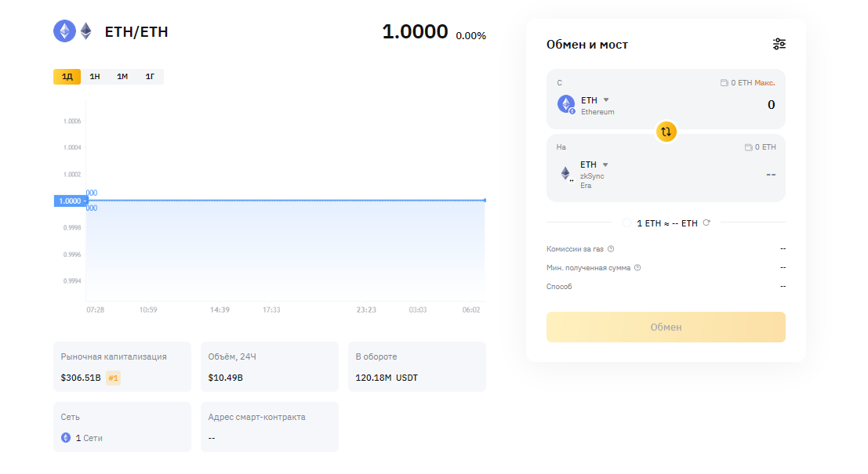
Task: Click the Адрес смарт-контракта label
Action: pos(257,417)
